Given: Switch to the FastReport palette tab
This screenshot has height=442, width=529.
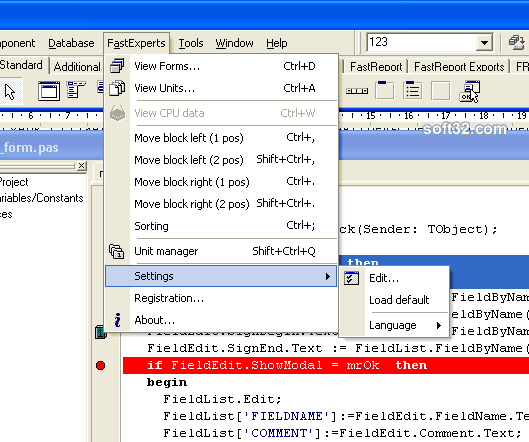Looking at the screenshot, I should click(376, 67).
